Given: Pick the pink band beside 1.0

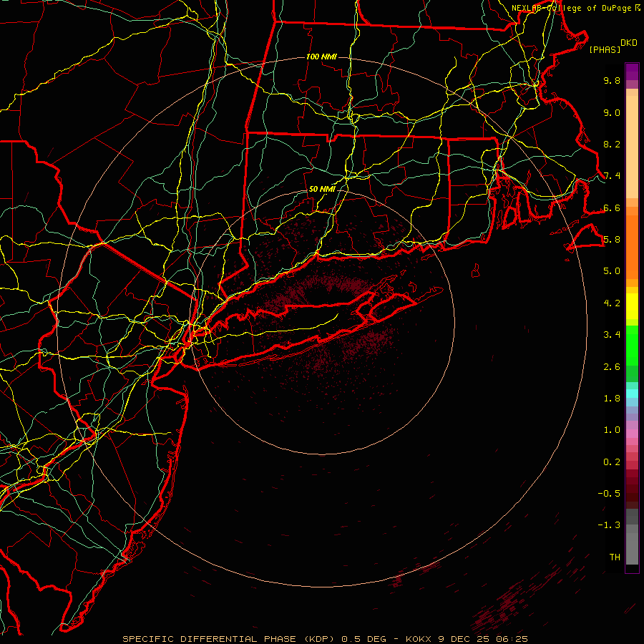Looking at the screenshot, I should click(632, 434).
